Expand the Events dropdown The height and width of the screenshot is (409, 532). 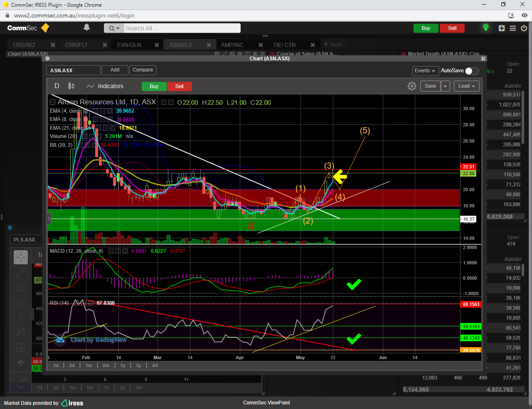425,71
